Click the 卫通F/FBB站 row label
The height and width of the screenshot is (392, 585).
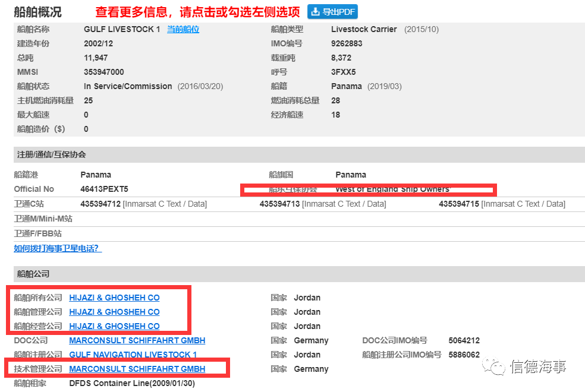point(37,233)
